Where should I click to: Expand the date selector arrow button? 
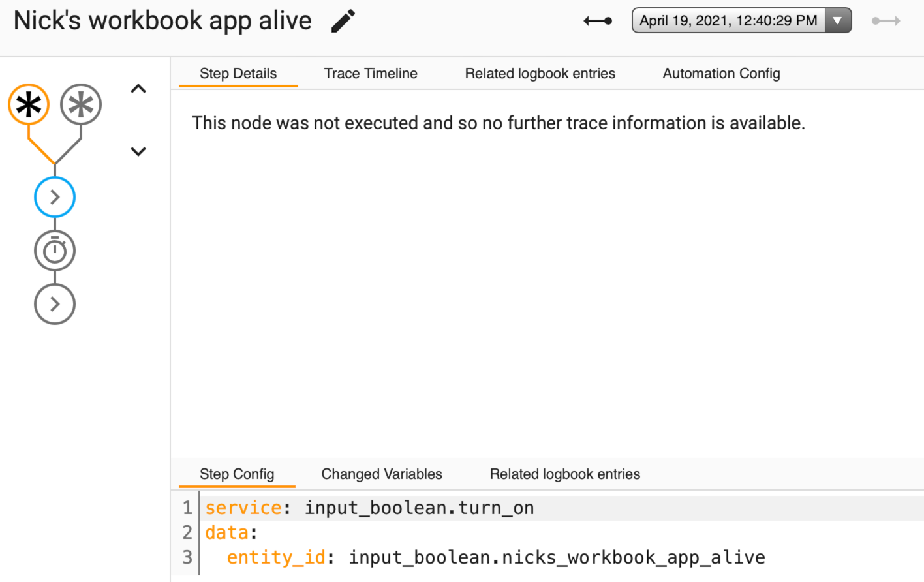[x=838, y=20]
